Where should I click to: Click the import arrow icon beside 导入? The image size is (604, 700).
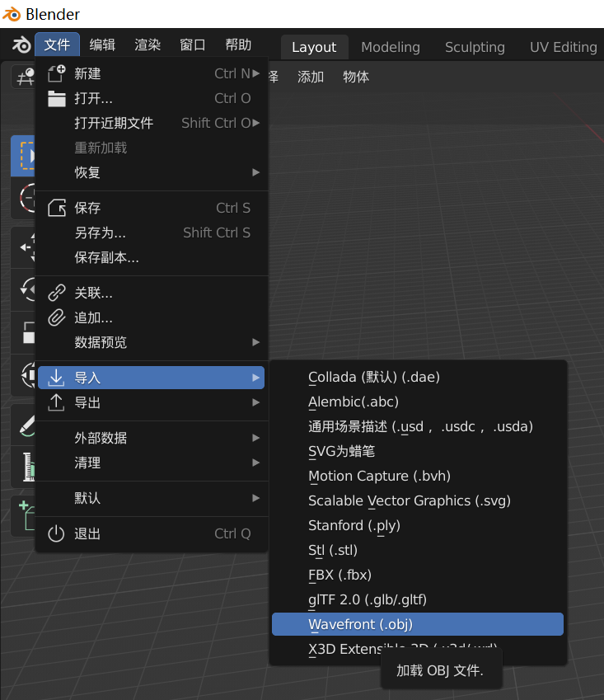pyautogui.click(x=57, y=378)
